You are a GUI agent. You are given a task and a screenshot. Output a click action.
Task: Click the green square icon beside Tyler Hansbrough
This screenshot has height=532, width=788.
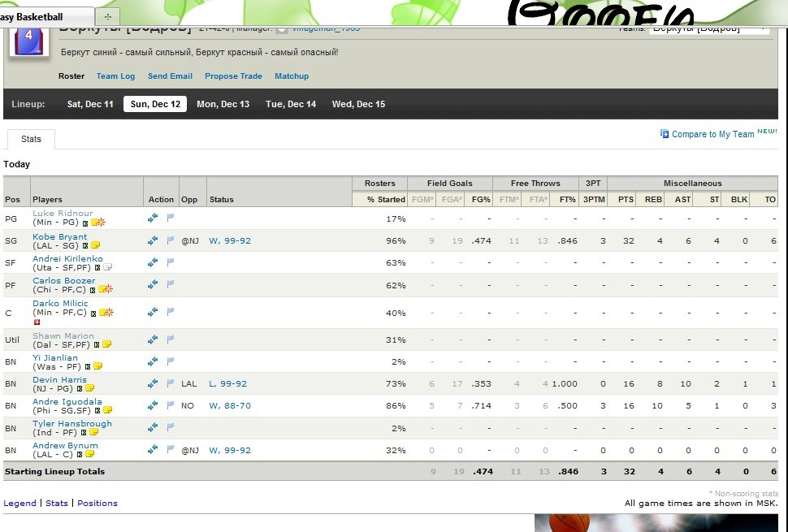(x=84, y=433)
